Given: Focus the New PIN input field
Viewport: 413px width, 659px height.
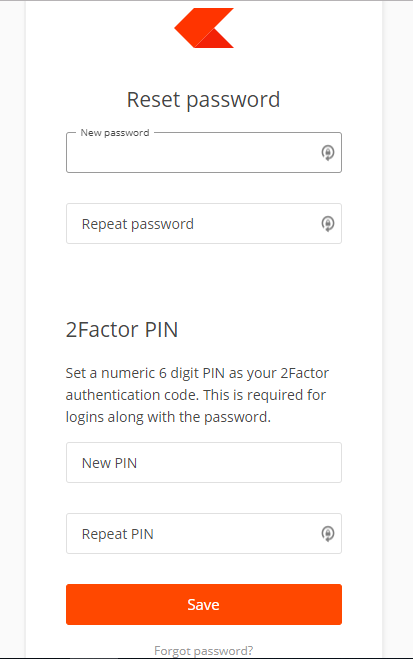Looking at the screenshot, I should 204,462.
